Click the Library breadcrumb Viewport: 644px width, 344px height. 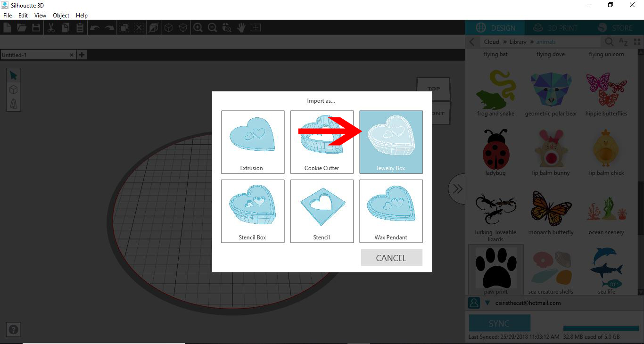point(518,42)
